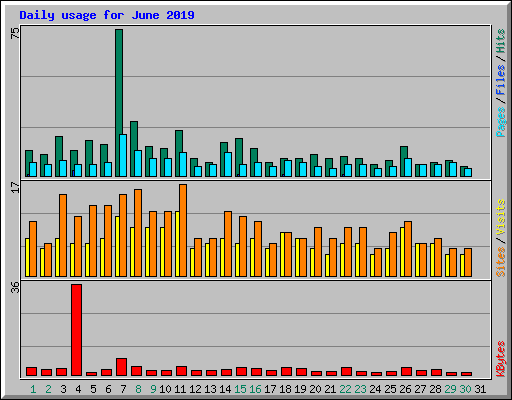Click the 'Visits' legend label
Viewport: 512px width, 400px height.
(501, 217)
